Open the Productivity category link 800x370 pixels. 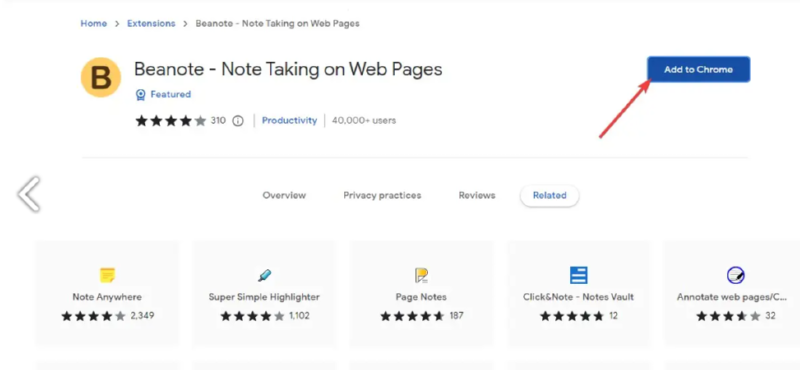tap(289, 121)
